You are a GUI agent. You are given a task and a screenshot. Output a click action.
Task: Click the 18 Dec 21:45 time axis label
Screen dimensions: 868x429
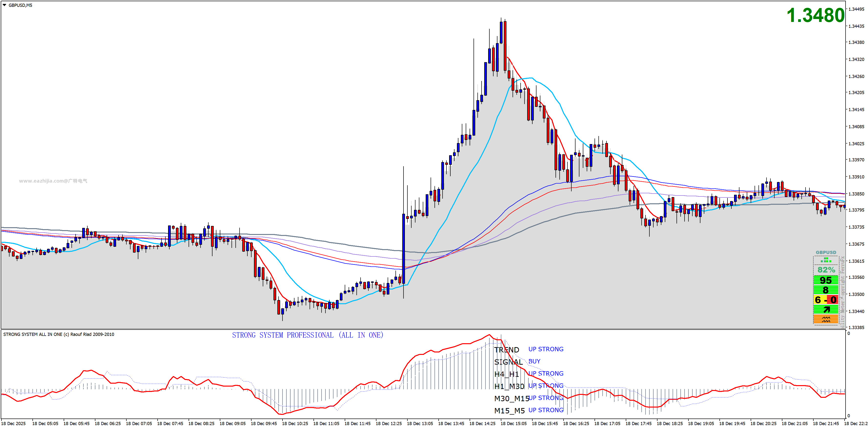(x=826, y=424)
